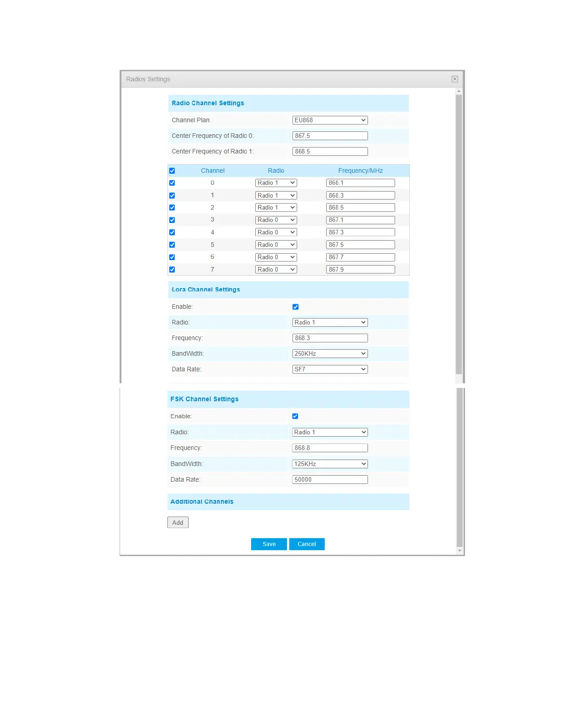This screenshot has width=563, height=728.
Task: Click the Center Frequency of Radio 0 field
Action: pyautogui.click(x=330, y=136)
